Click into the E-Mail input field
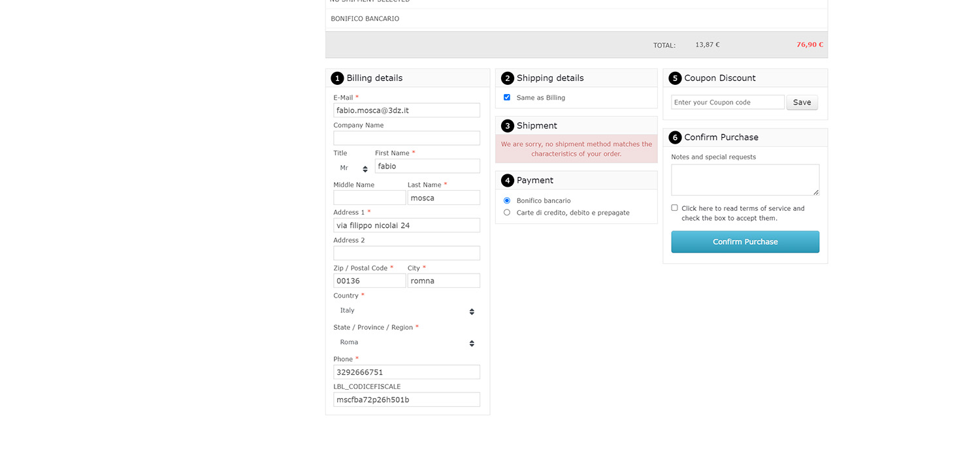The image size is (980, 457). 406,110
